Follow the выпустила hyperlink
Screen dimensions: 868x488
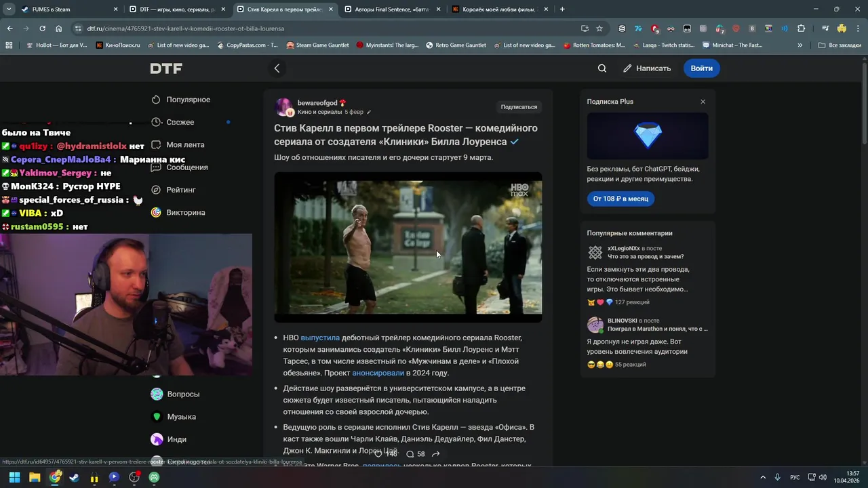tap(320, 338)
